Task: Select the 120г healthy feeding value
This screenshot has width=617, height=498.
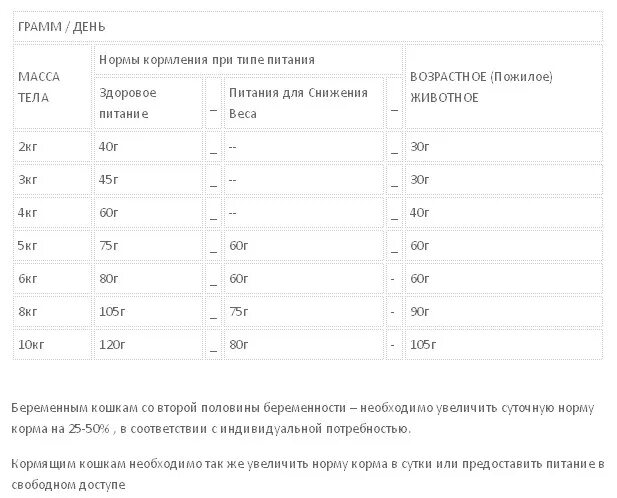Action: [148, 345]
